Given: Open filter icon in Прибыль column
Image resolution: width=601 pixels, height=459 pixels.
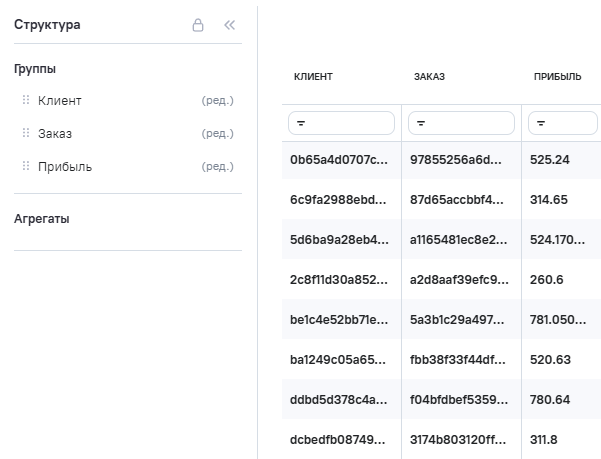Looking at the screenshot, I should tap(541, 124).
